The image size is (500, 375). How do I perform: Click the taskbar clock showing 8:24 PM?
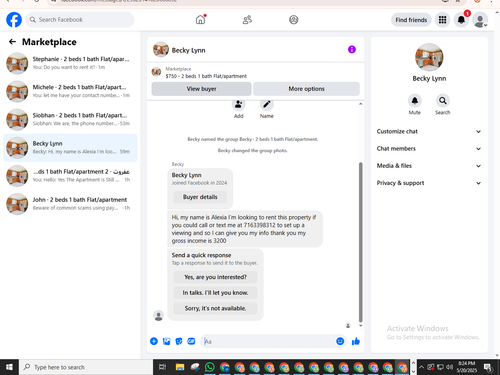[466, 367]
